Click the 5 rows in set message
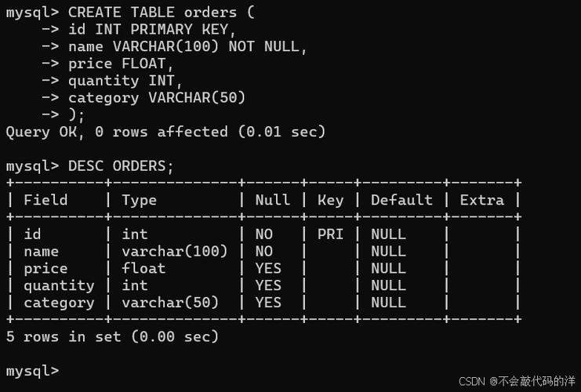The width and height of the screenshot is (581, 392). [112, 336]
